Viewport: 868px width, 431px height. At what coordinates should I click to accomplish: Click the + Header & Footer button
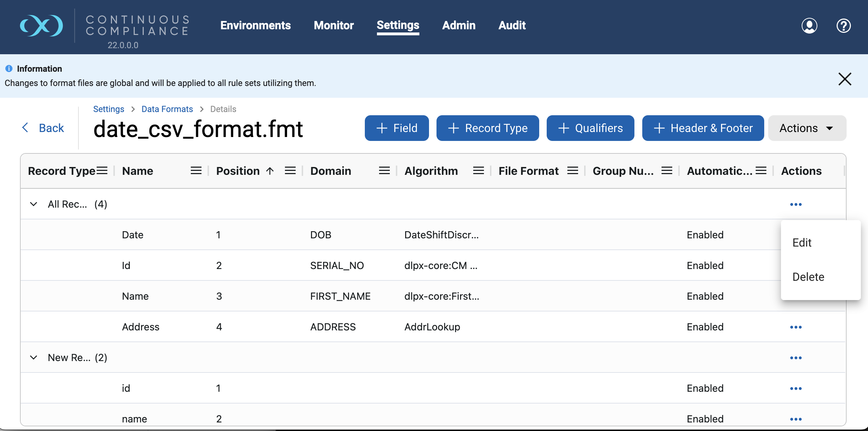coord(703,128)
